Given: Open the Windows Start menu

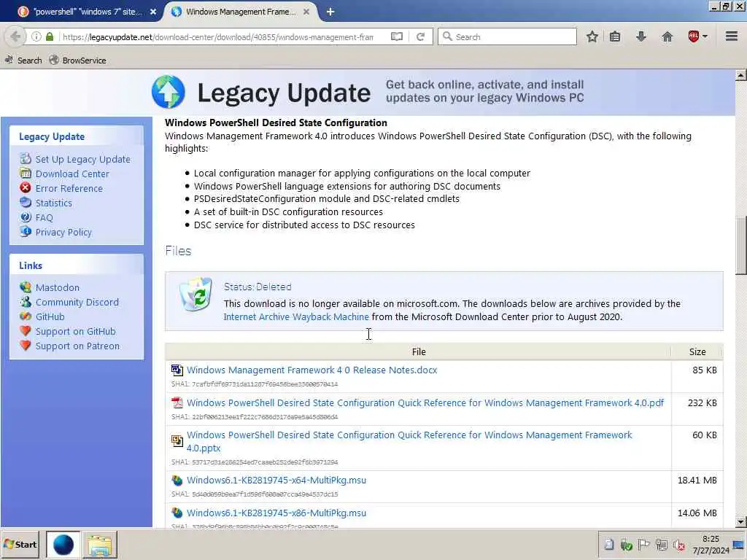Looking at the screenshot, I should [x=20, y=544].
